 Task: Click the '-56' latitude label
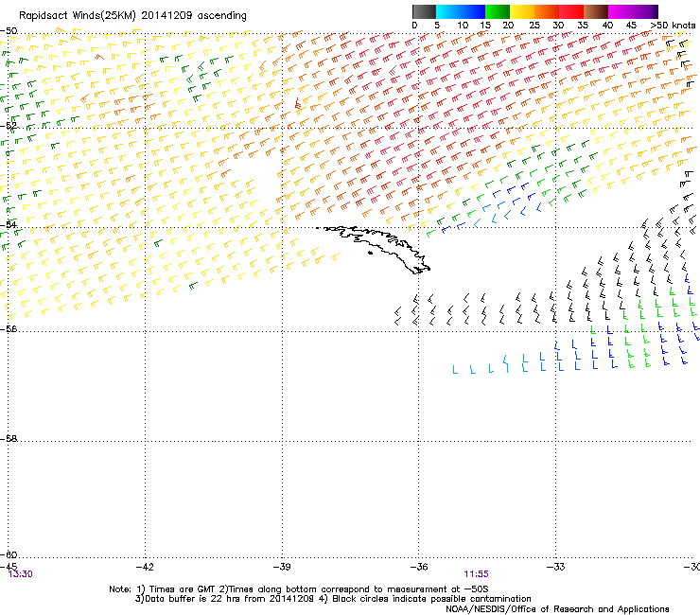(9, 328)
